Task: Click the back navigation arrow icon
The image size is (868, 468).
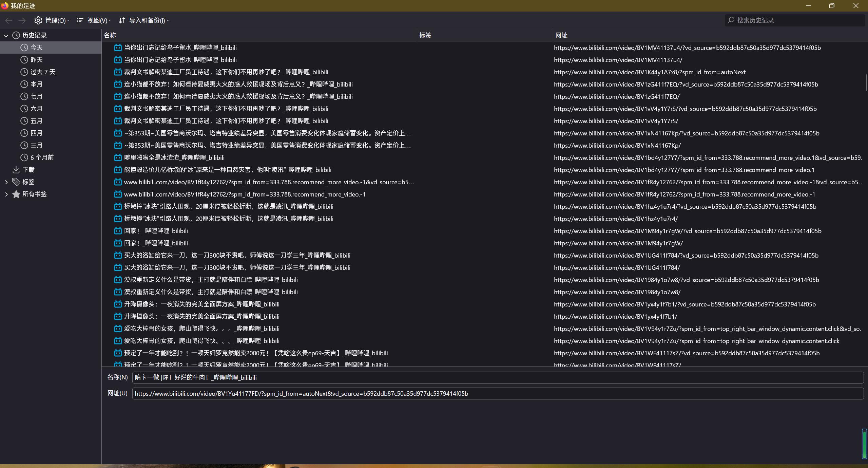Action: pyautogui.click(x=8, y=20)
